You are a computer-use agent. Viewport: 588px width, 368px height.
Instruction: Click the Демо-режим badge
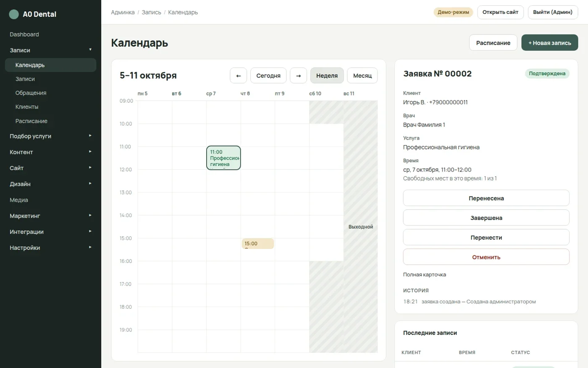[x=453, y=12]
